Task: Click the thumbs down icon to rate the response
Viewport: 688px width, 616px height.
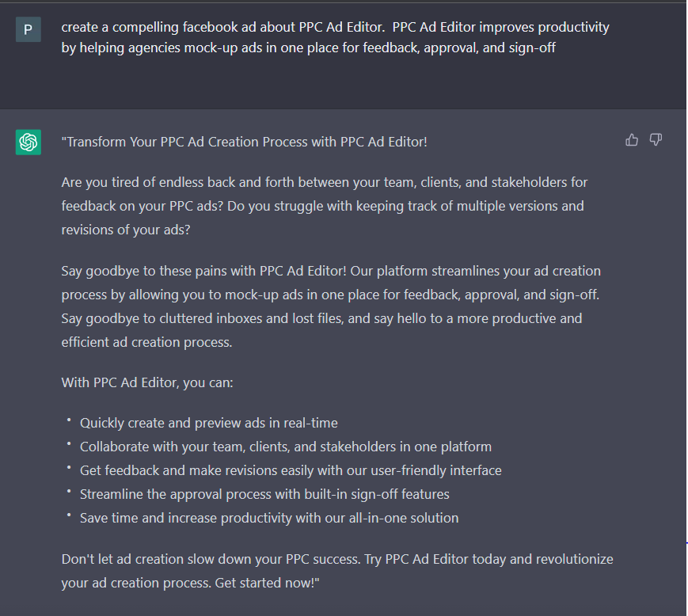Action: (656, 139)
